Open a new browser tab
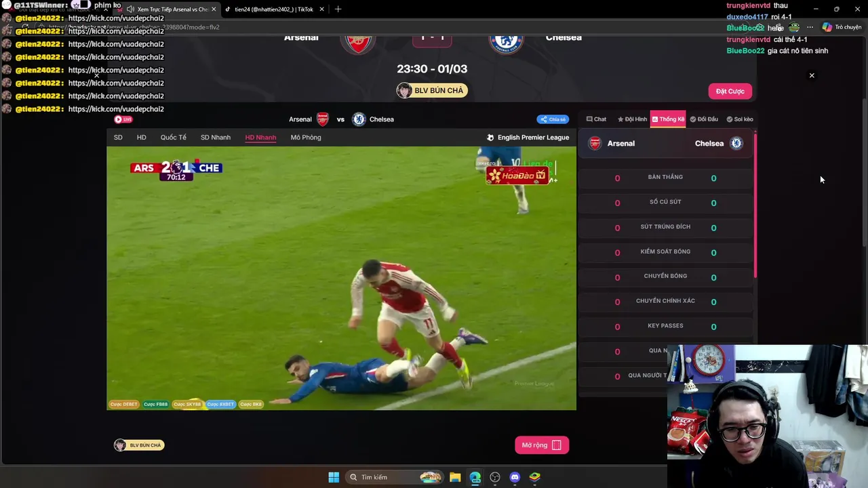The height and width of the screenshot is (488, 868). [x=338, y=9]
